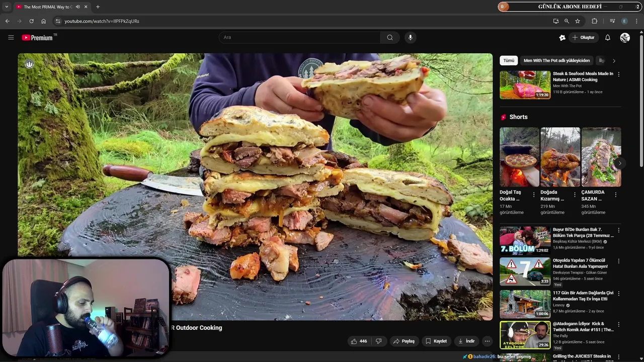Open ÇAMURDA SAZAN short thumbnail
The image size is (644, 362).
(x=601, y=157)
